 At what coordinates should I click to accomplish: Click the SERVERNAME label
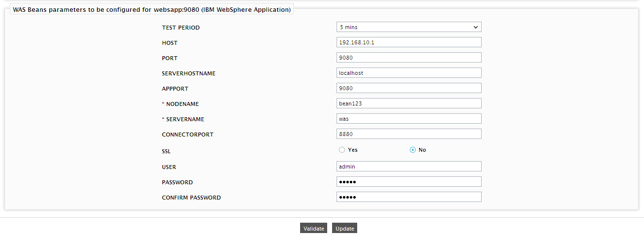pos(183,119)
